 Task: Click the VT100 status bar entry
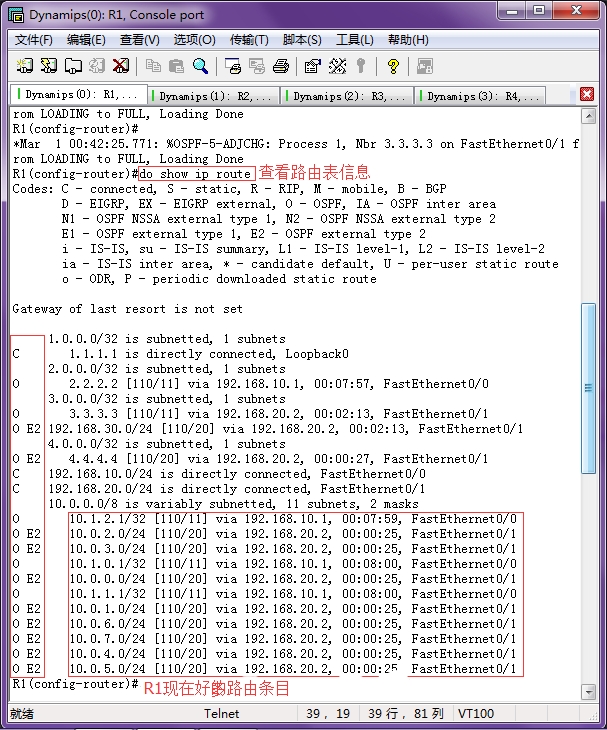click(x=476, y=714)
